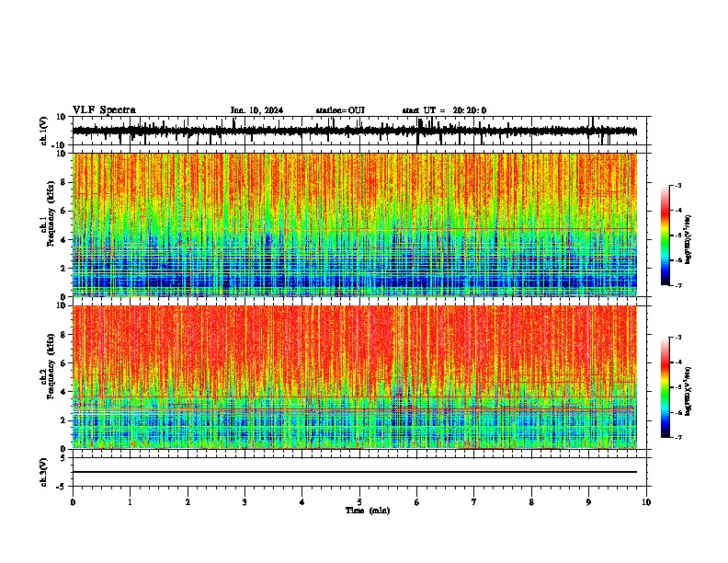Click the "8" kHz tick of ch.2 spectrogram
The height and width of the screenshot is (563, 728).
pyautogui.click(x=64, y=335)
